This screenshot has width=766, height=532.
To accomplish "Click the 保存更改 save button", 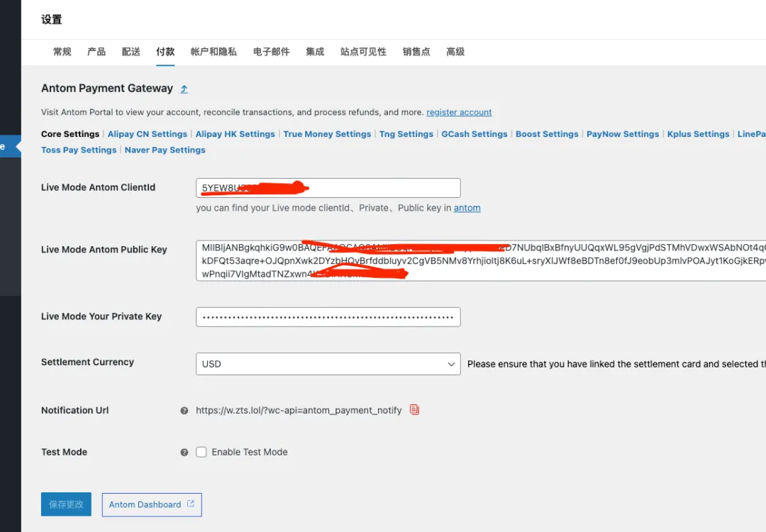I will pos(66,504).
